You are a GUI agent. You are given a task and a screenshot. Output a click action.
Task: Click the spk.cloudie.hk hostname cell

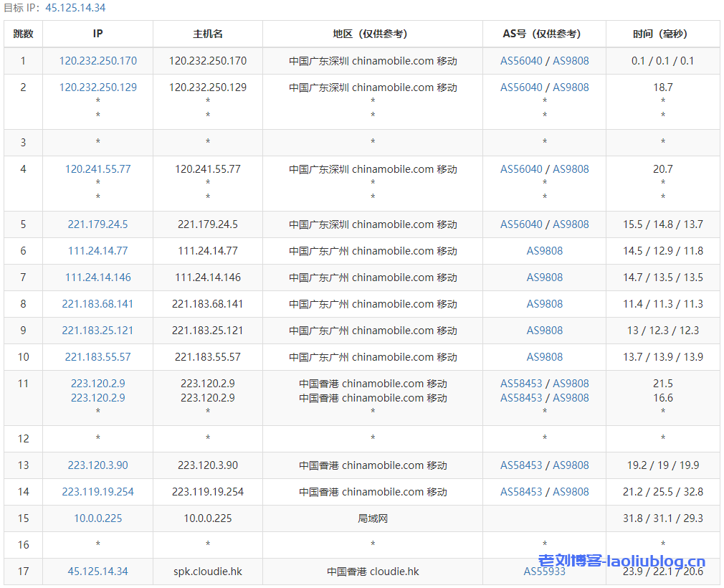(208, 572)
